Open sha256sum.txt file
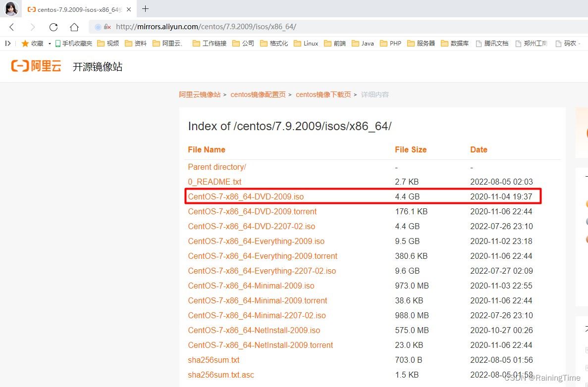Screen dimensions: 588x387 pyautogui.click(x=214, y=360)
